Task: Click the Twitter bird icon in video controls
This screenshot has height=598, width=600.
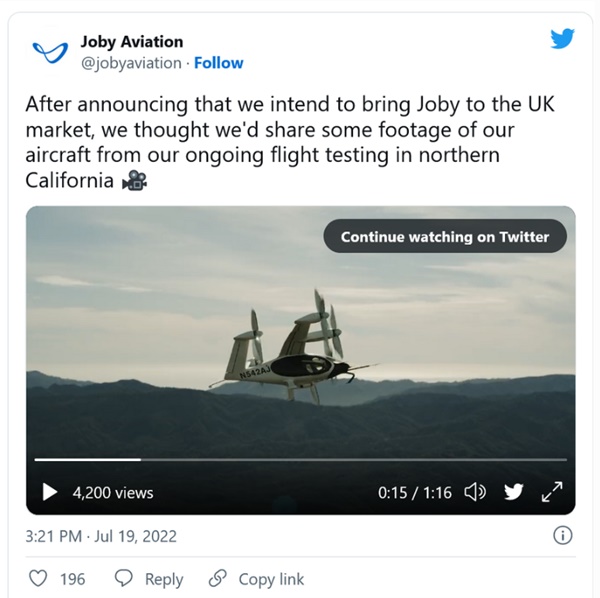Action: click(513, 492)
